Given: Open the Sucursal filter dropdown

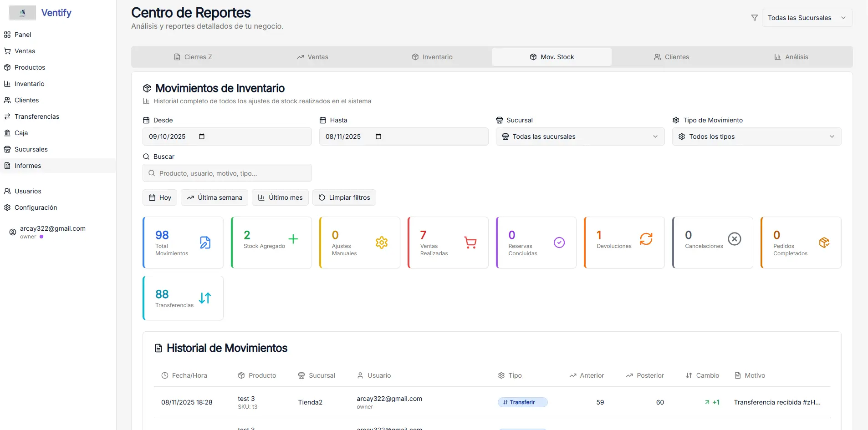Looking at the screenshot, I should coord(580,137).
